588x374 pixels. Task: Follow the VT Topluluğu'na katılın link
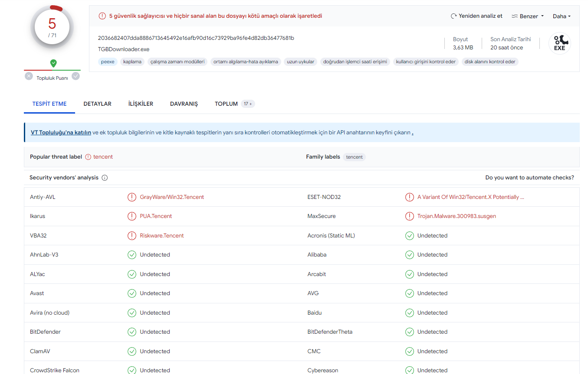[x=61, y=133]
